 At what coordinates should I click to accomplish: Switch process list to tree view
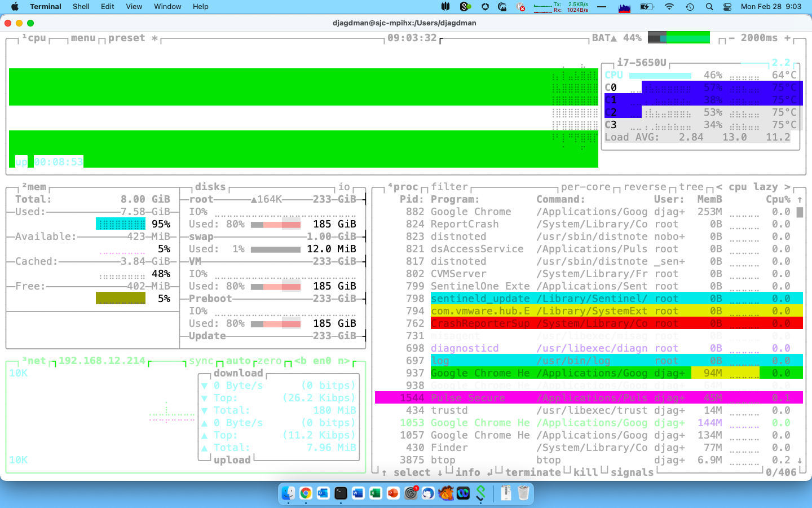tap(691, 187)
